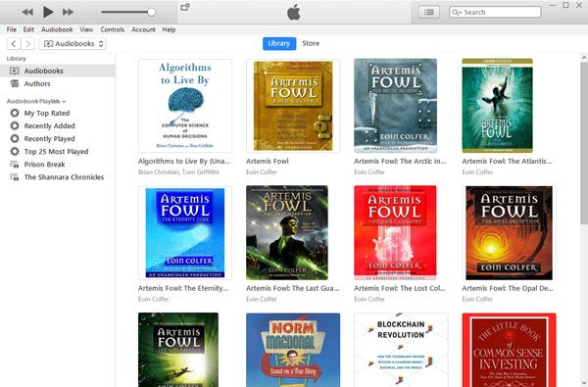Open the search magnifier options

point(457,12)
